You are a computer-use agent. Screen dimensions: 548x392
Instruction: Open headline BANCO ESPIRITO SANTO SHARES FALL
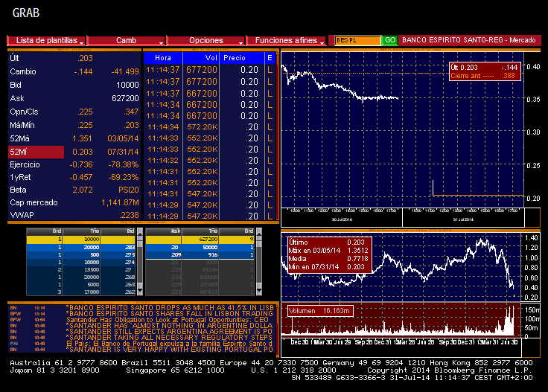tap(170, 313)
